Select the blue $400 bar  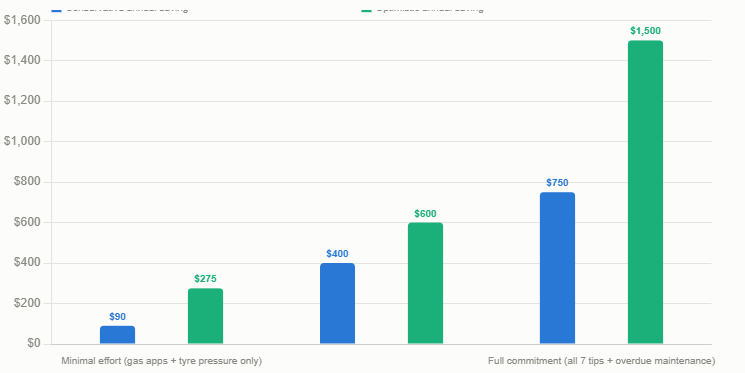(x=337, y=303)
